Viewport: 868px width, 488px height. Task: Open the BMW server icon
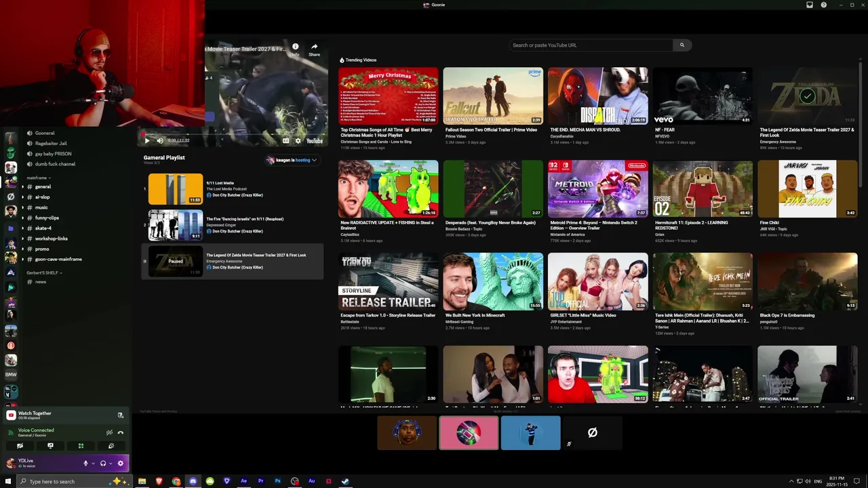pos(11,374)
